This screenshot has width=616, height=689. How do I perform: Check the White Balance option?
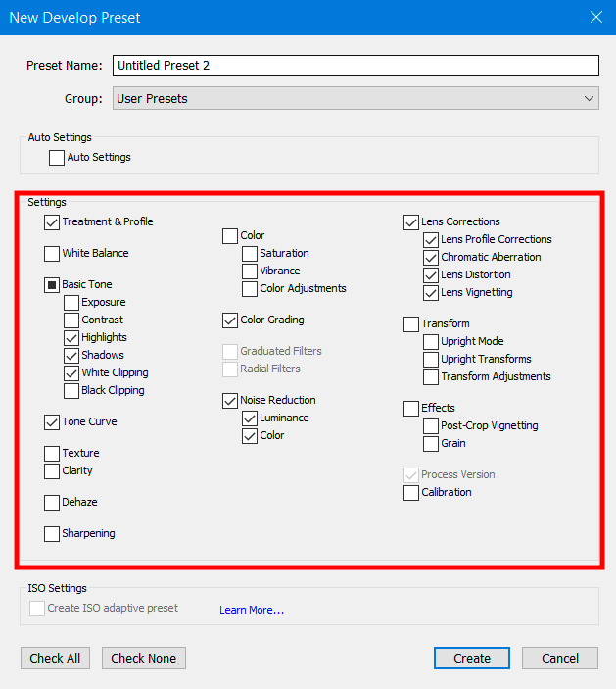click(x=52, y=254)
